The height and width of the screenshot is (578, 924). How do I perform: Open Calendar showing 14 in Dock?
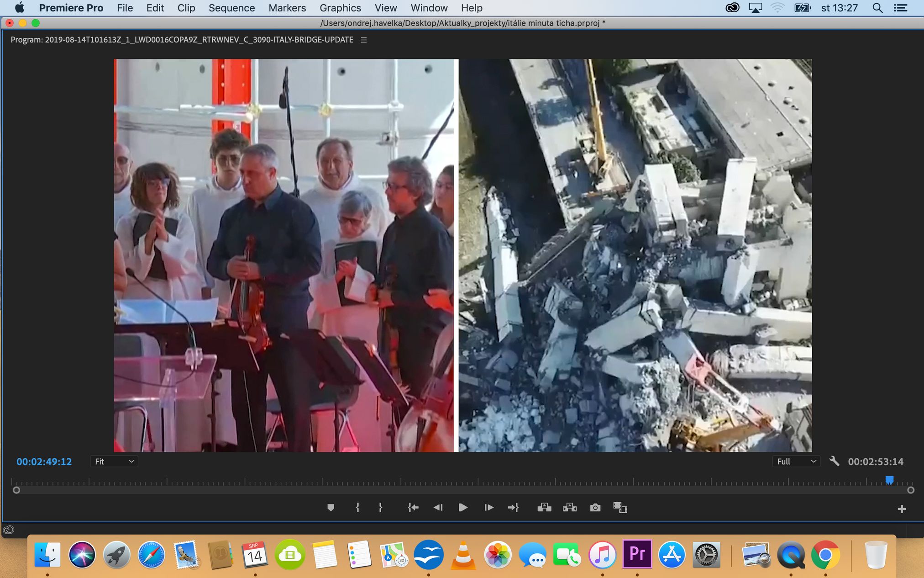point(255,555)
